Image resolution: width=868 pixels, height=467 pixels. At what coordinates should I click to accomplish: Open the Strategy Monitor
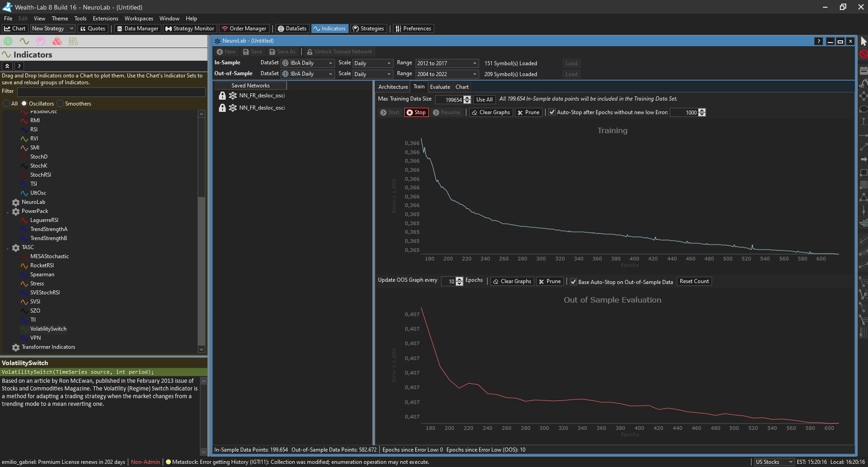coord(189,29)
